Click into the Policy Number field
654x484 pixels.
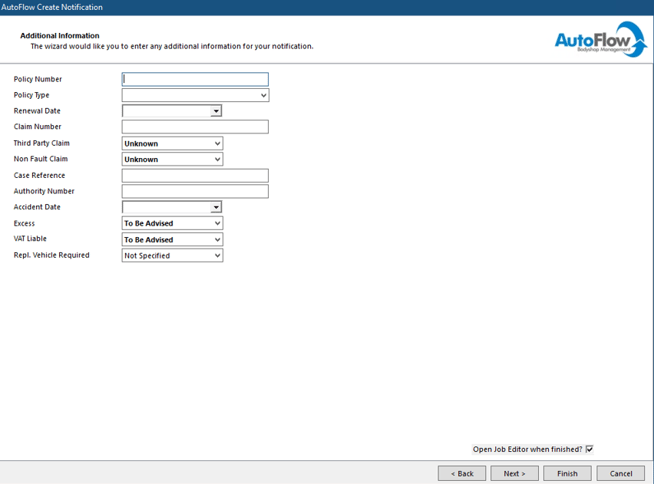point(195,79)
